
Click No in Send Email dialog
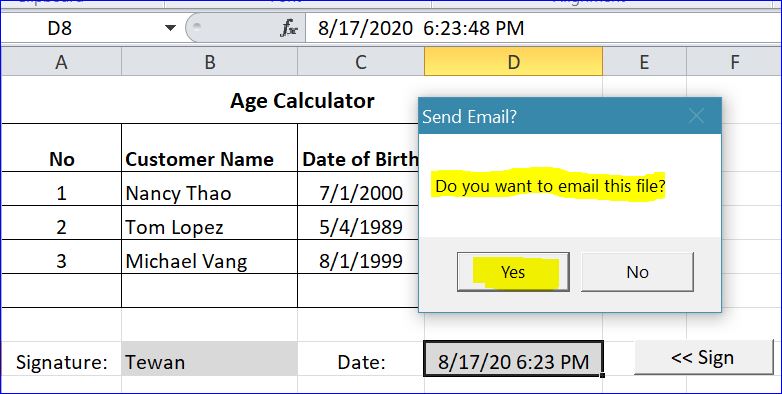[637, 272]
